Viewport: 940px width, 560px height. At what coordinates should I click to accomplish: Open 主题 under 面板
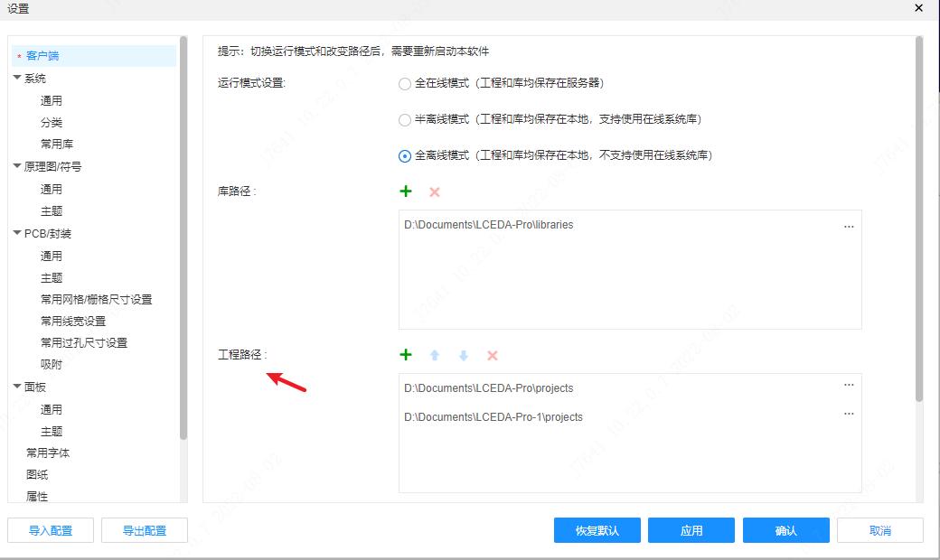pos(51,431)
